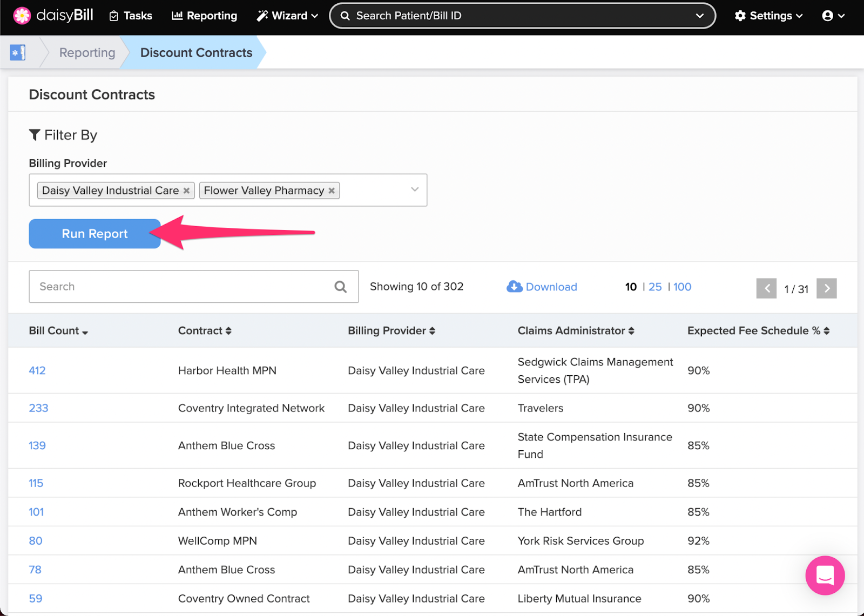Remove Daisy Valley Industrial Care filter tag

point(186,191)
